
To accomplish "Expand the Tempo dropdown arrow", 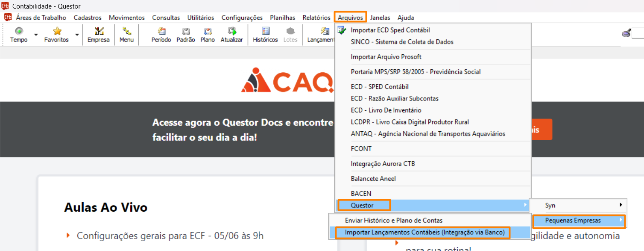I will pyautogui.click(x=36, y=35).
